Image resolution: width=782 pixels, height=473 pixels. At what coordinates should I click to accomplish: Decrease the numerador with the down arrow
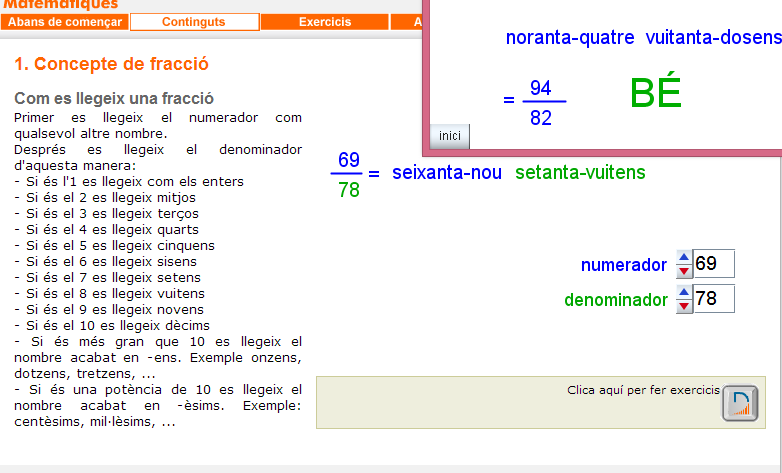tap(684, 271)
